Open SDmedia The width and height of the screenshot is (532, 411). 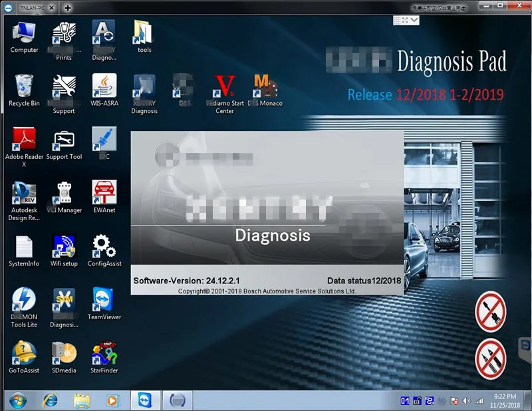click(x=64, y=352)
